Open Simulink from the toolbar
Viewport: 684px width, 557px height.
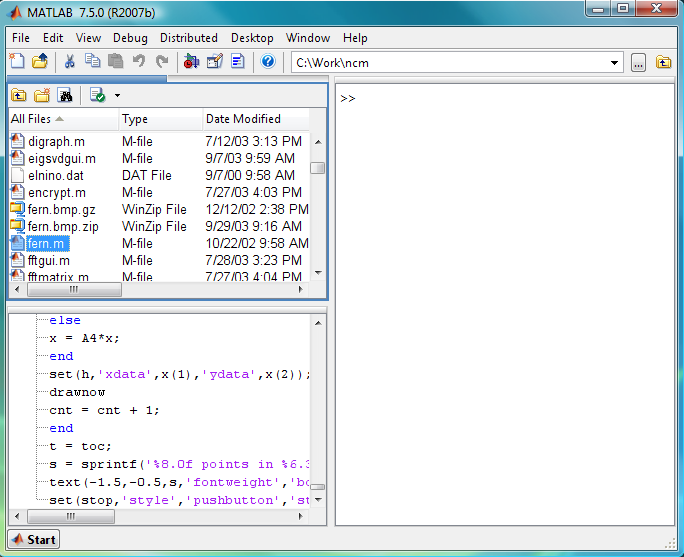(191, 62)
